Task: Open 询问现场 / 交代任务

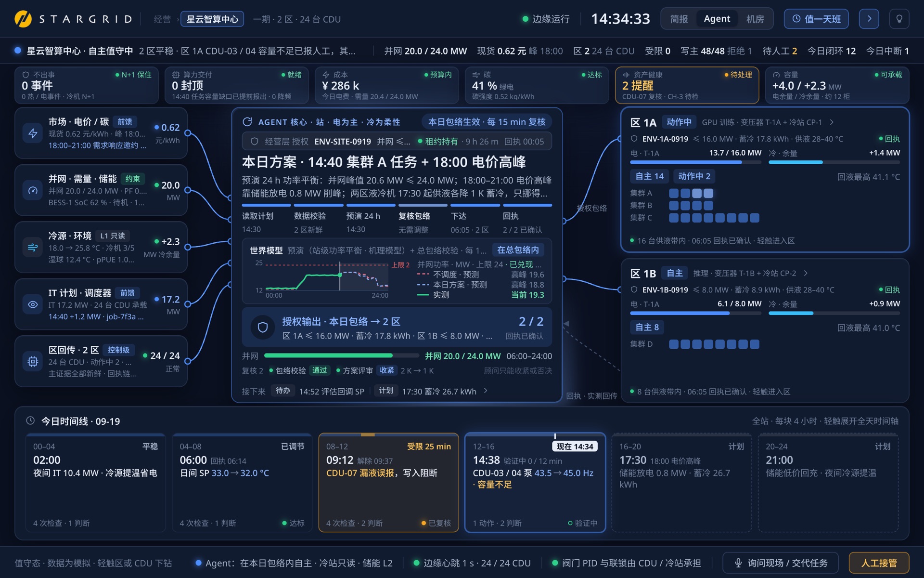Action: (781, 563)
